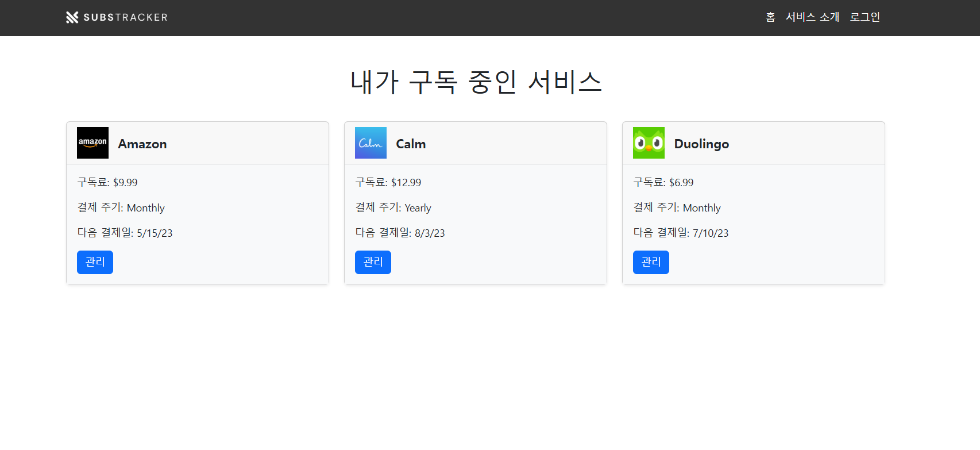The width and height of the screenshot is (980, 450).
Task: Select the Amazon card title
Action: [142, 144]
